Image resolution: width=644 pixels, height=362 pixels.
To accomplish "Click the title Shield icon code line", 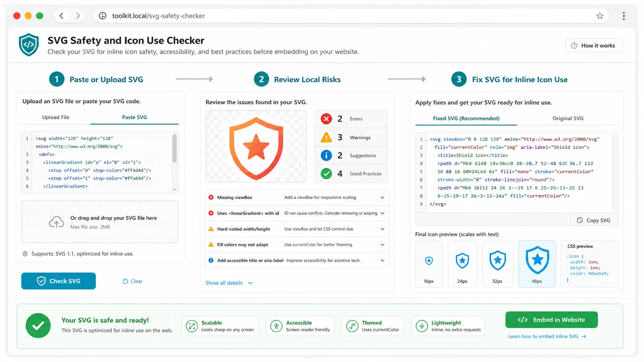I will [473, 155].
